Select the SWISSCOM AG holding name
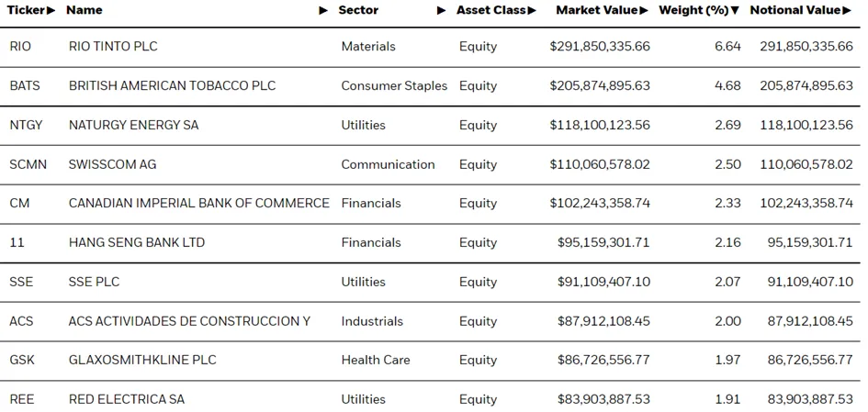 [x=112, y=164]
